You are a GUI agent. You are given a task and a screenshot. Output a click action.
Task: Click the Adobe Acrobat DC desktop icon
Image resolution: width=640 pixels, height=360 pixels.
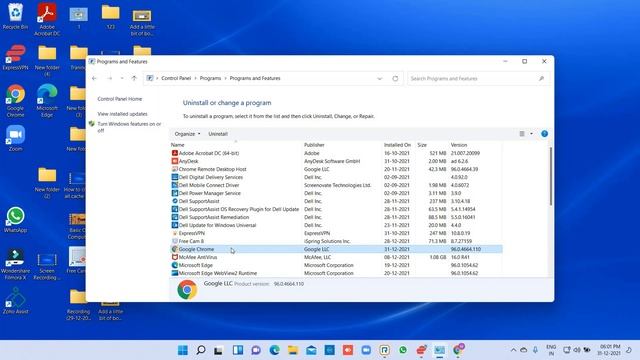click(x=47, y=19)
